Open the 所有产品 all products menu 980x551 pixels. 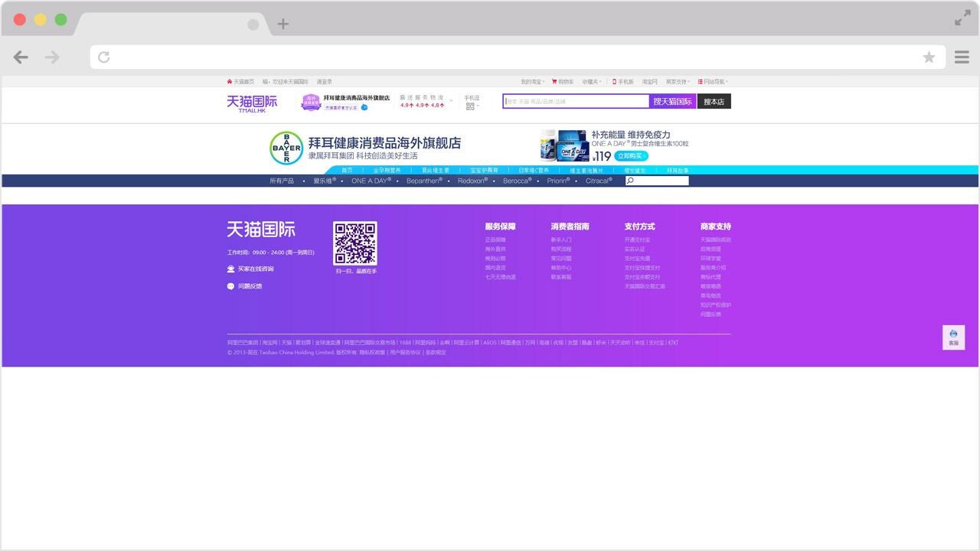pyautogui.click(x=282, y=181)
